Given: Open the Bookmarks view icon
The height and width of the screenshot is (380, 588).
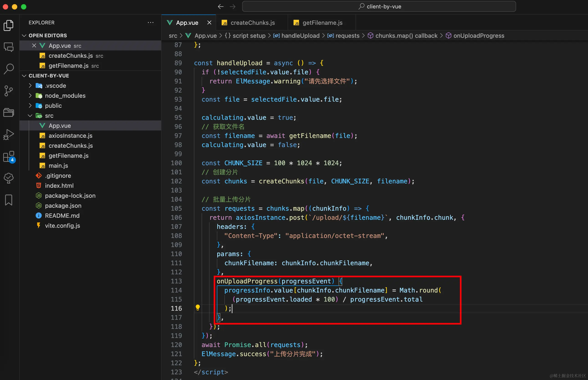Looking at the screenshot, I should 9,200.
